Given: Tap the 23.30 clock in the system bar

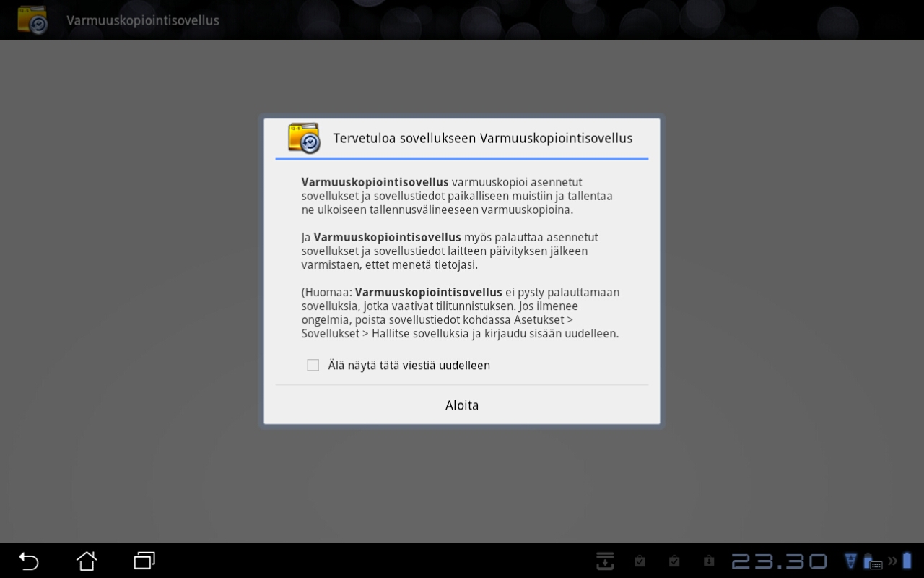Looking at the screenshot, I should click(x=780, y=561).
